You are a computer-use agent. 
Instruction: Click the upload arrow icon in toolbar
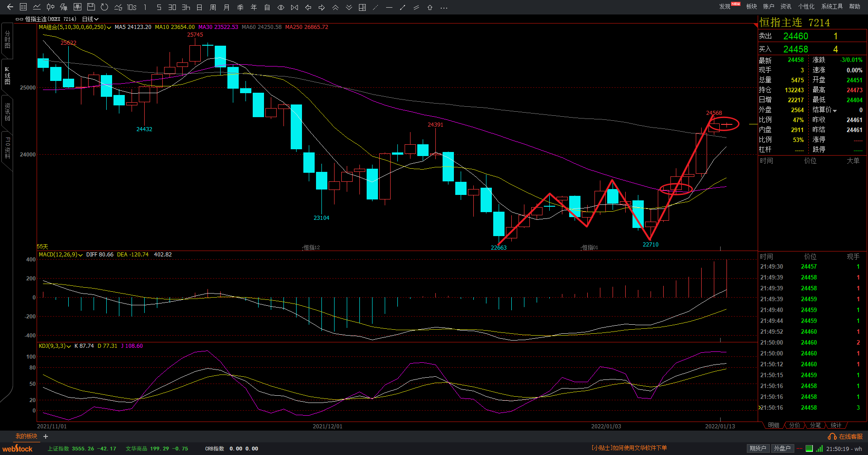tap(430, 7)
